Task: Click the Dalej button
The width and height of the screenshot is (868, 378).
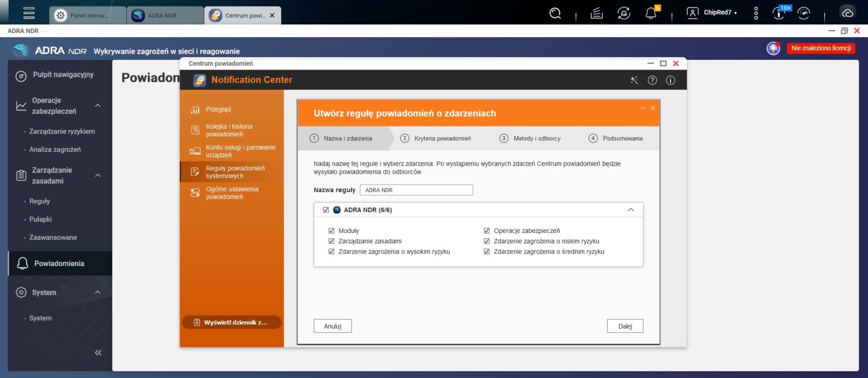Action: tap(625, 326)
